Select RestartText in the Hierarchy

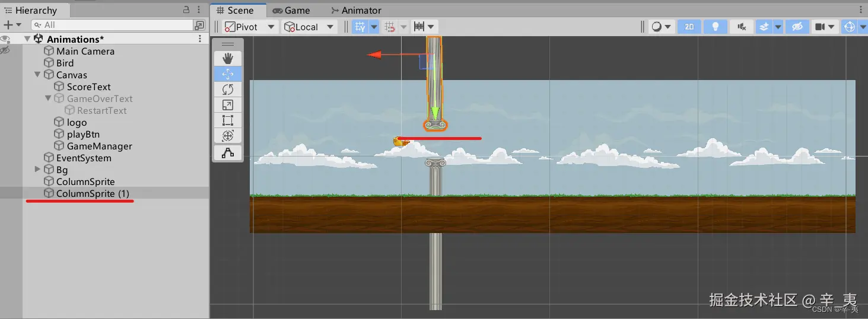[x=102, y=110]
